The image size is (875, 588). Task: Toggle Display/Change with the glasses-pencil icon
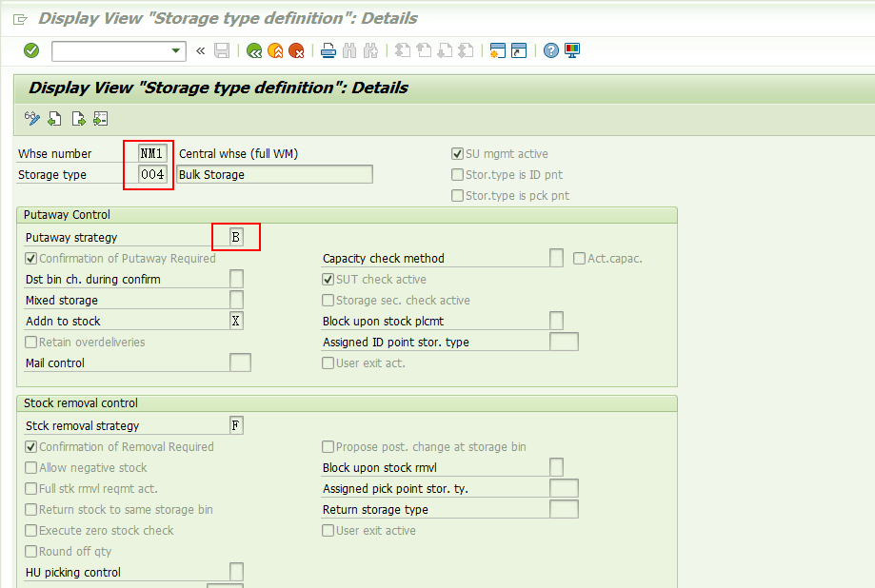[x=31, y=118]
